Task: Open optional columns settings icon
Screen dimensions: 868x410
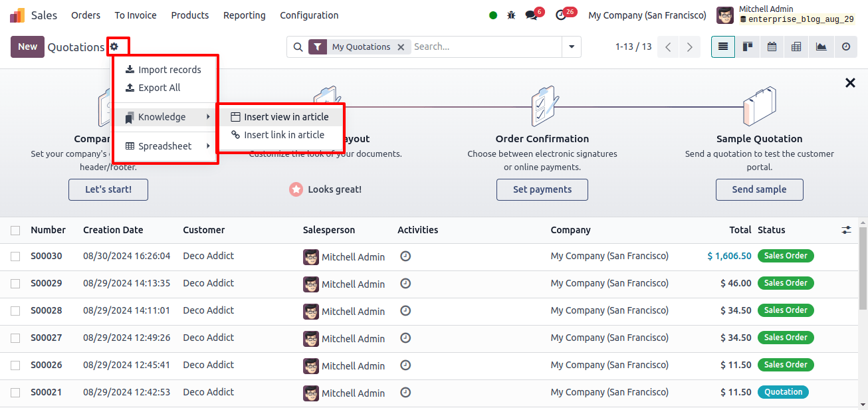Action: [846, 230]
